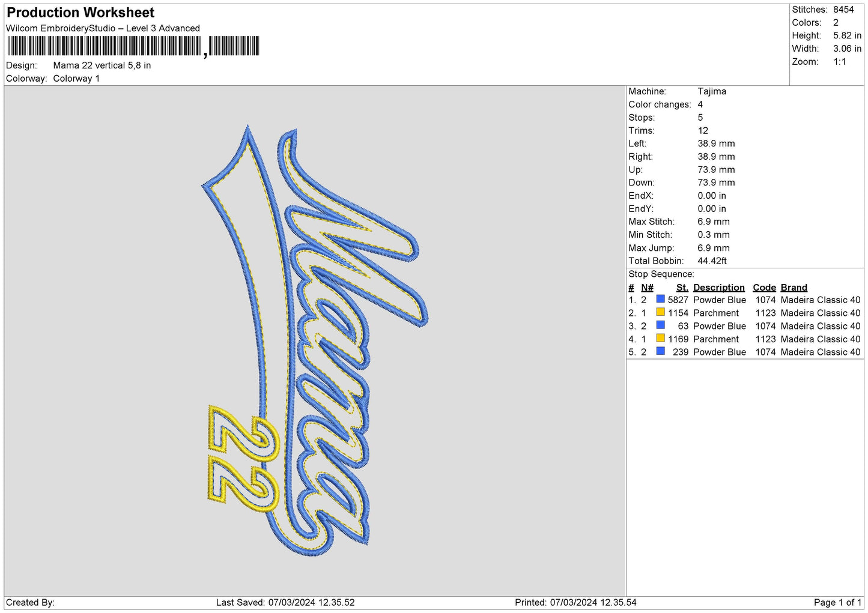Select the 'Right:' extent label
Screen dimensions: 868x613
click(x=640, y=157)
